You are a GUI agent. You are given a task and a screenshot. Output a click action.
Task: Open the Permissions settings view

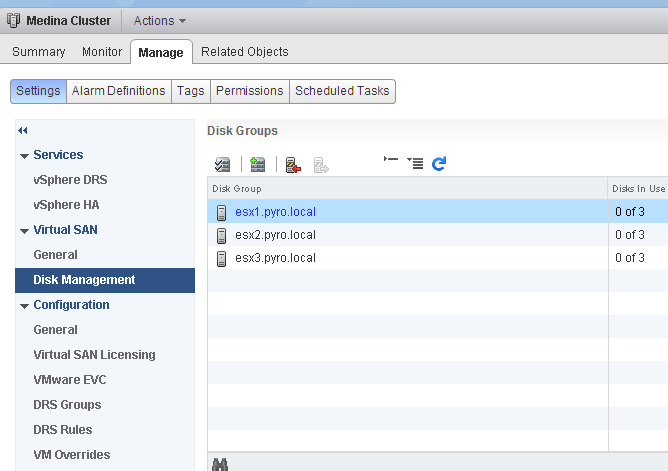[x=249, y=91]
